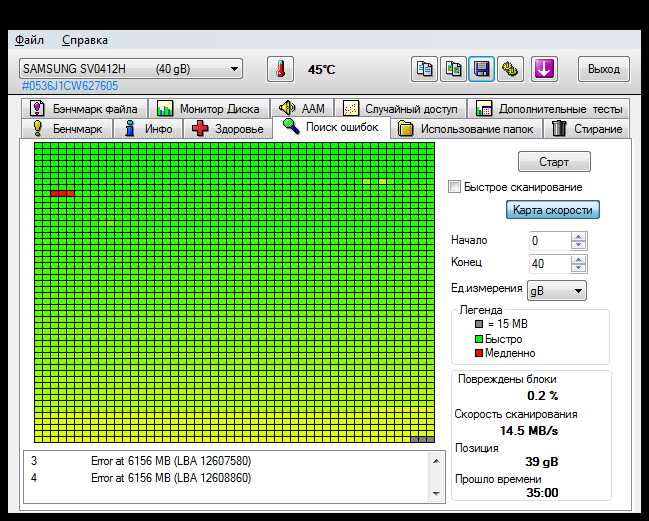Click the floppy disk save screenshot icon
The height and width of the screenshot is (521, 649).
click(481, 69)
